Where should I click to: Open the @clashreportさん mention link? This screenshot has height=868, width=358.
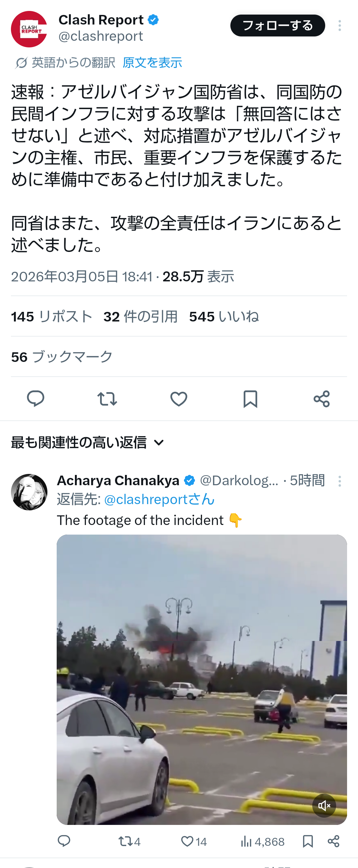[159, 499]
